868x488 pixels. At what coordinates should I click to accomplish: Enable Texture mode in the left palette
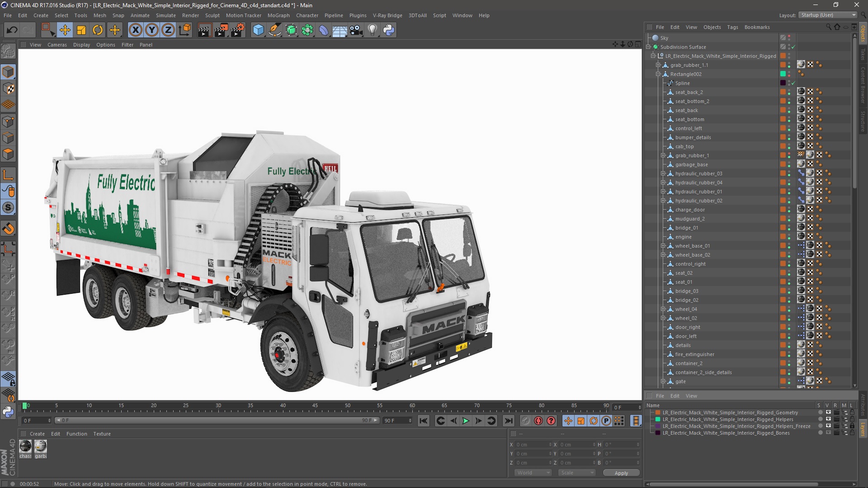coord(8,89)
